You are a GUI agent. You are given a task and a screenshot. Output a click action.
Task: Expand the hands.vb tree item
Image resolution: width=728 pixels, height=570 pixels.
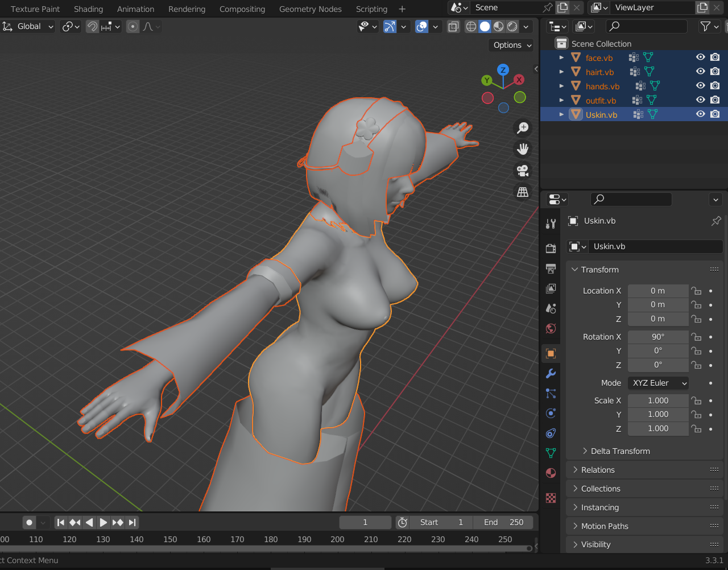click(x=561, y=86)
